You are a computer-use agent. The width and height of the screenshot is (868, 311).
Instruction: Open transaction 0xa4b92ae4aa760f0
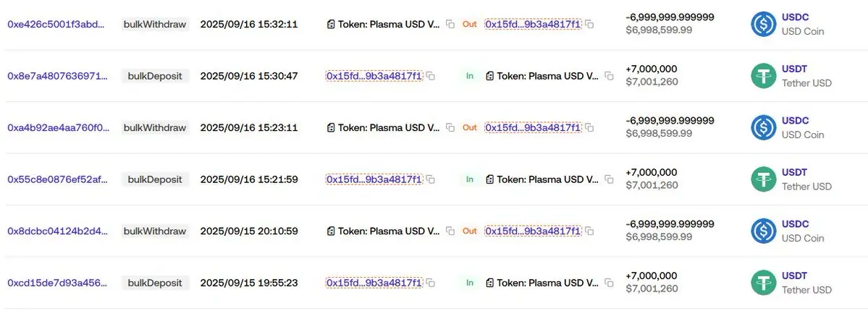[58, 127]
